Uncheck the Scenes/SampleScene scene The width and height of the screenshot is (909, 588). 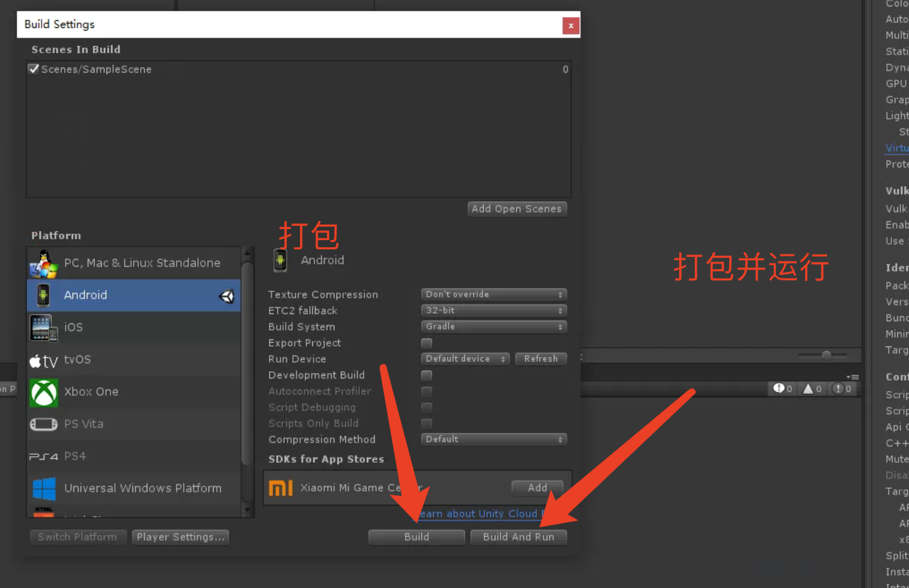[33, 69]
